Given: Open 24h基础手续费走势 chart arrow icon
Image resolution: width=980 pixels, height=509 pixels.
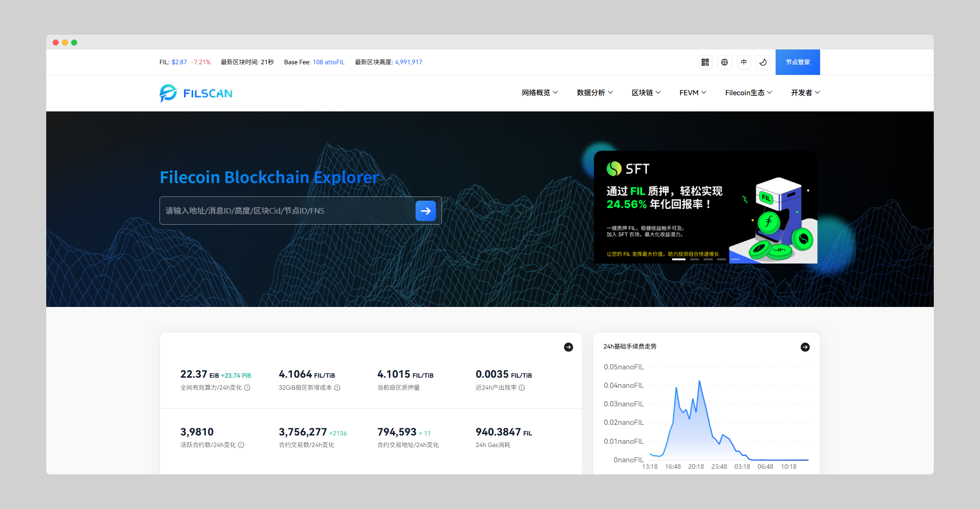Looking at the screenshot, I should tap(805, 347).
